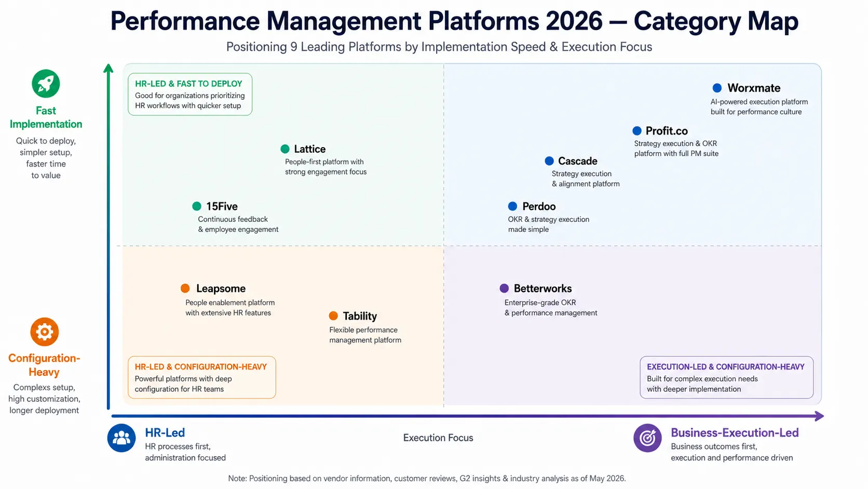The width and height of the screenshot is (868, 489).
Task: Select the Lattice platform label
Action: point(310,149)
